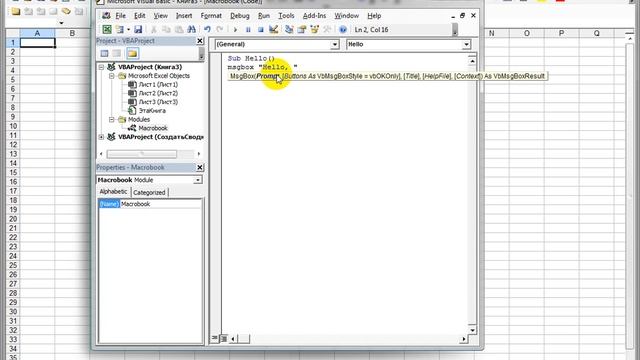Select Лист1 (Лист1) in project tree
The width and height of the screenshot is (640, 360).
(158, 84)
